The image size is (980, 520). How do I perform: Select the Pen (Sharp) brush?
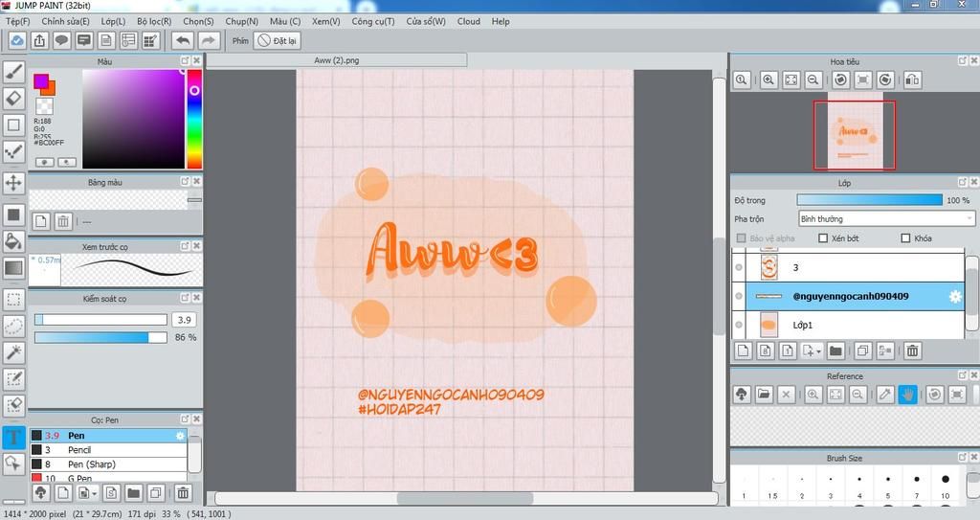[x=109, y=464]
